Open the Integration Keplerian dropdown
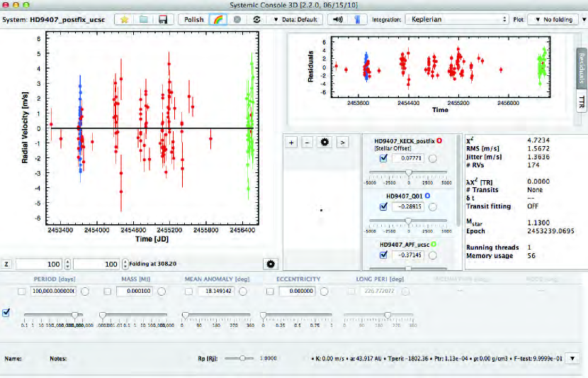588x378 pixels. coord(457,19)
